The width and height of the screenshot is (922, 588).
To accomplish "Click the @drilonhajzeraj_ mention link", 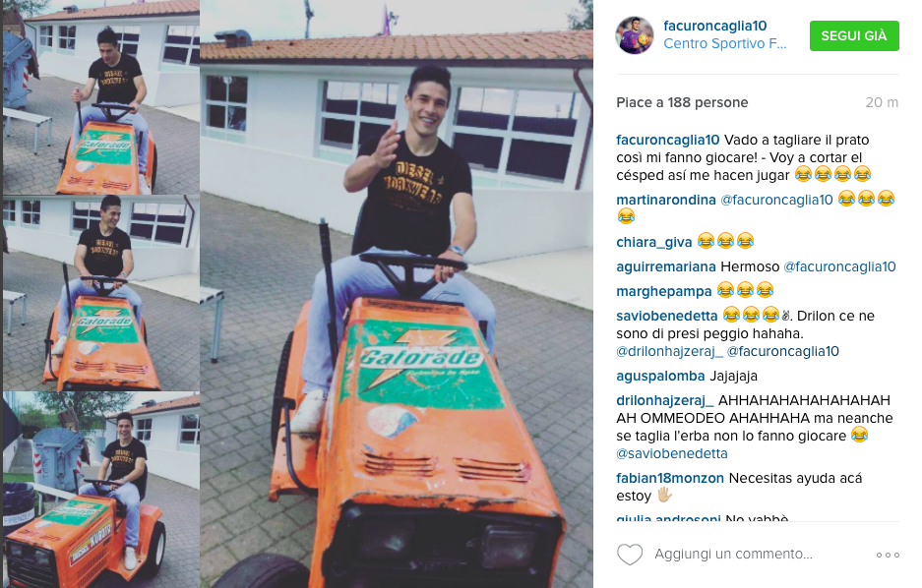I will click(x=669, y=351).
